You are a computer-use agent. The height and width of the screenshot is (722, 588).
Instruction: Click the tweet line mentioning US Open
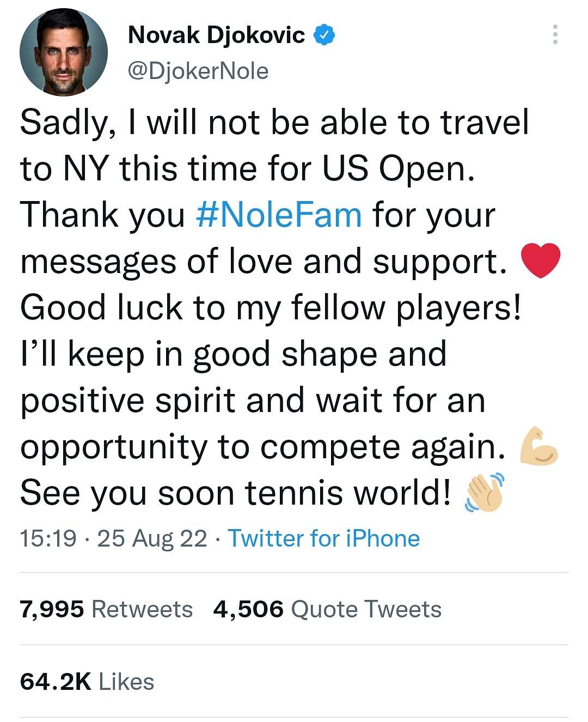click(x=248, y=168)
